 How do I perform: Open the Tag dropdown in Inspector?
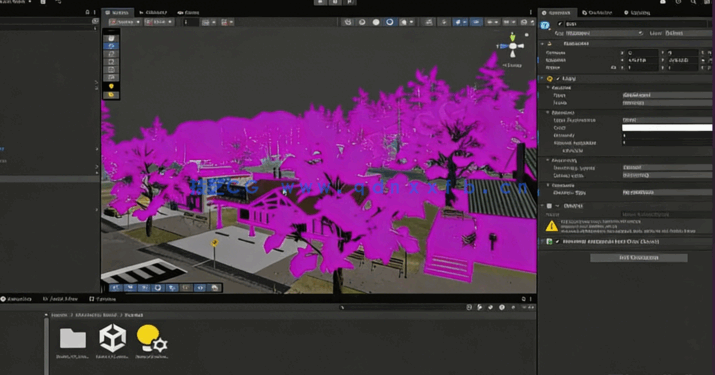605,33
